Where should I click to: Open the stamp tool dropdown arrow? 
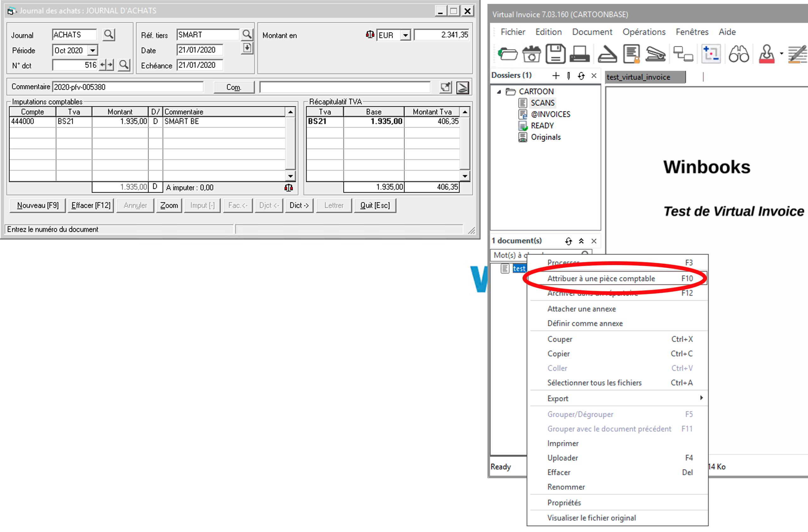point(781,54)
